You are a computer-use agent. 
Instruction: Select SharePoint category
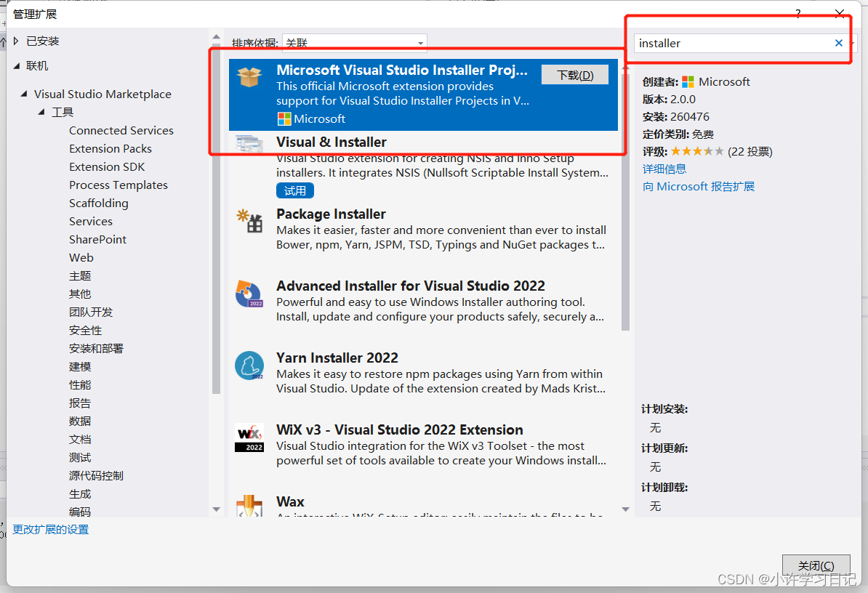[97, 240]
